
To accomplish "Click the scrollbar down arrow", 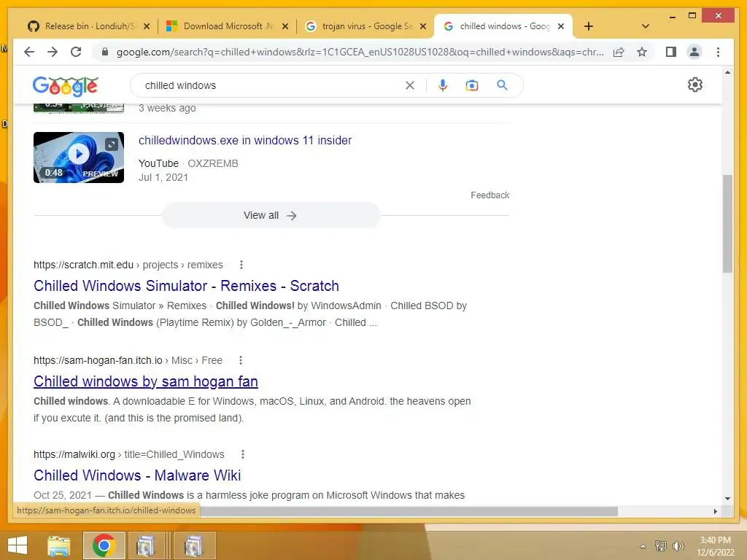I will [727, 499].
